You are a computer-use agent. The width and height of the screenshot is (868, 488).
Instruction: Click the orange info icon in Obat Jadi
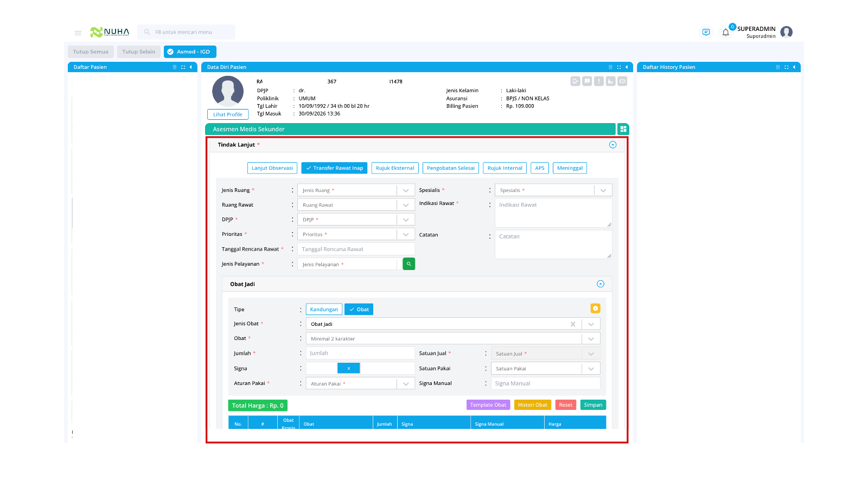(595, 309)
